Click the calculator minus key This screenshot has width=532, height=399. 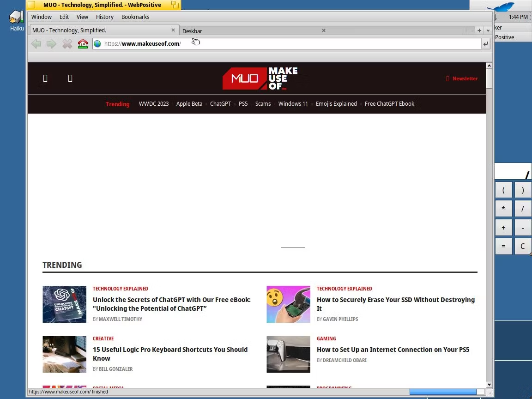[x=523, y=228]
